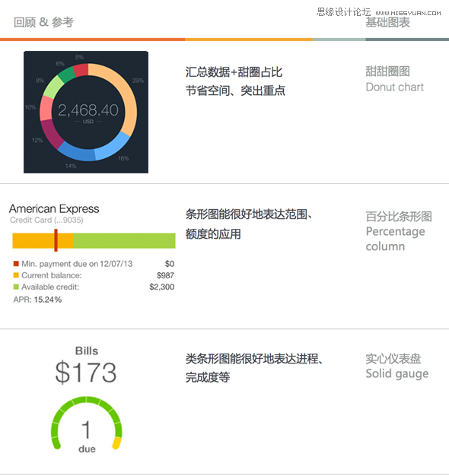This screenshot has width=449, height=476.
Task: Click the 完成度等 text line
Action: (208, 377)
